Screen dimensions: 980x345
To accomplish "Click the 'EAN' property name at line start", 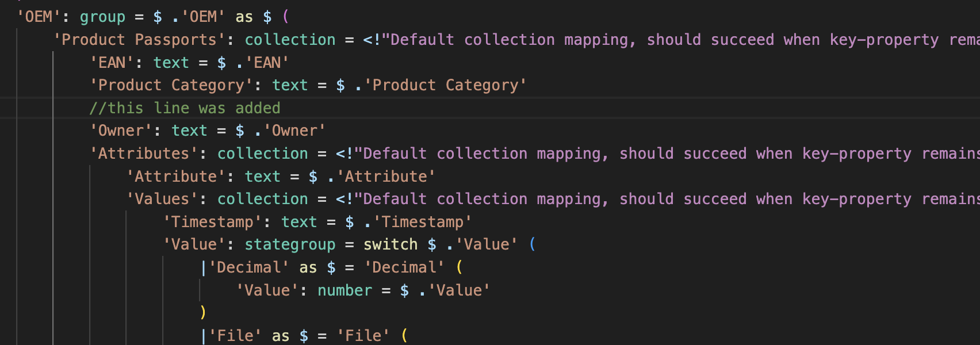I will pyautogui.click(x=112, y=63).
